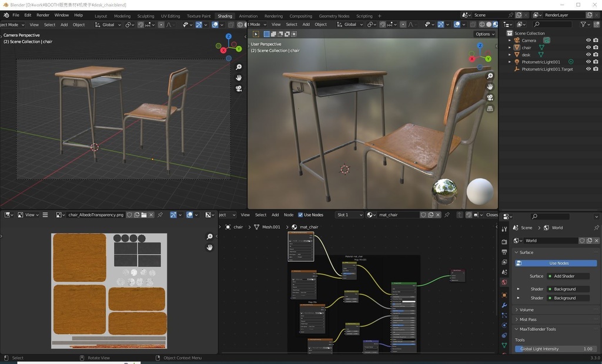
Task: Open the Slot 1 dropdown
Action: (x=349, y=215)
